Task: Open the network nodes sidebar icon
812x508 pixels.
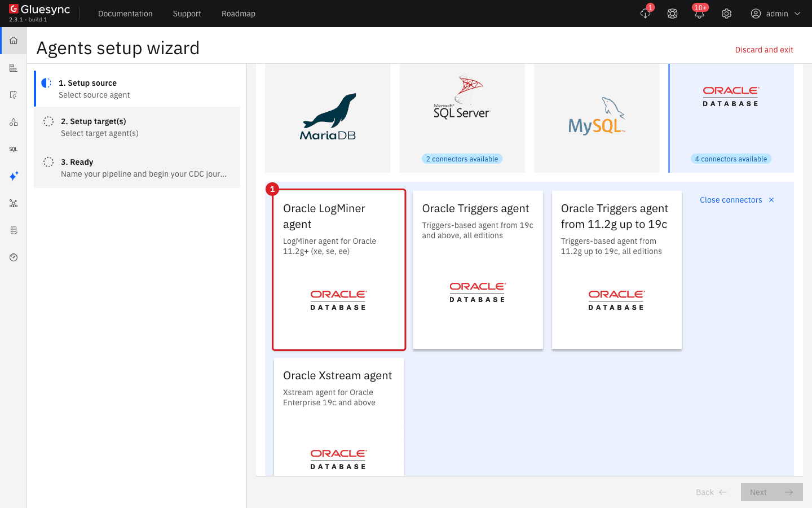Action: 14,203
